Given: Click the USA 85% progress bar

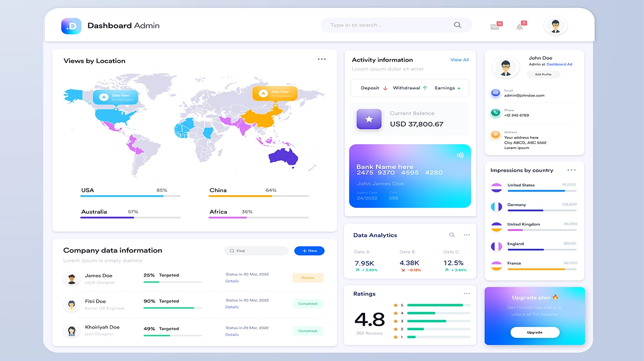Looking at the screenshot, I should tap(131, 196).
